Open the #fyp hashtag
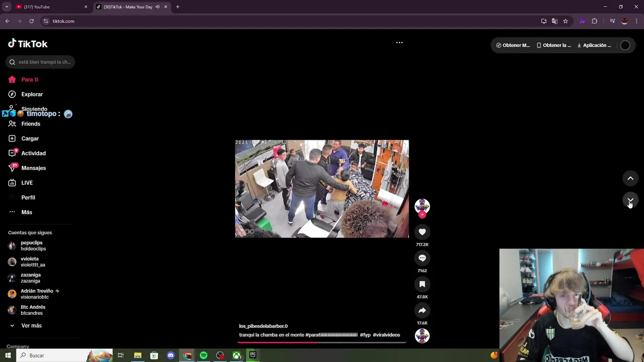The width and height of the screenshot is (644, 362). (x=365, y=335)
